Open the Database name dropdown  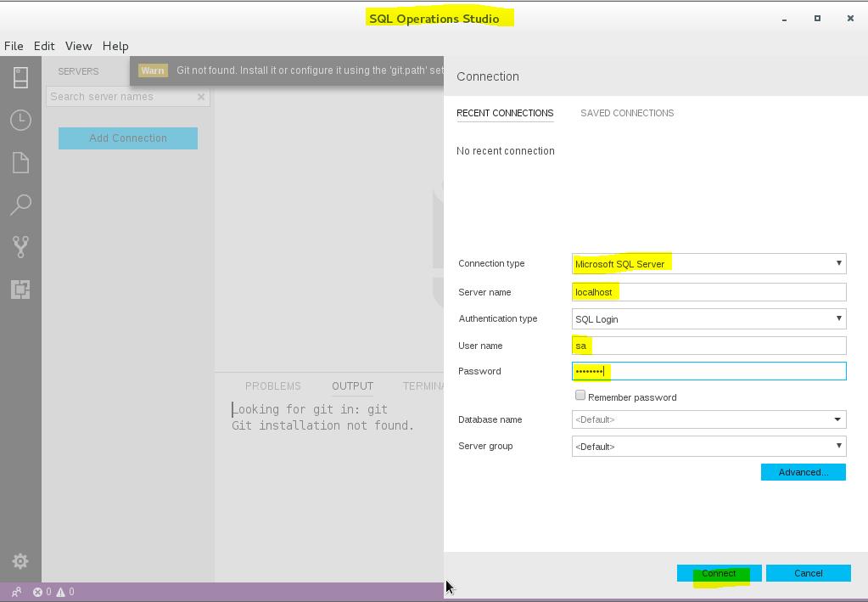[708, 419]
